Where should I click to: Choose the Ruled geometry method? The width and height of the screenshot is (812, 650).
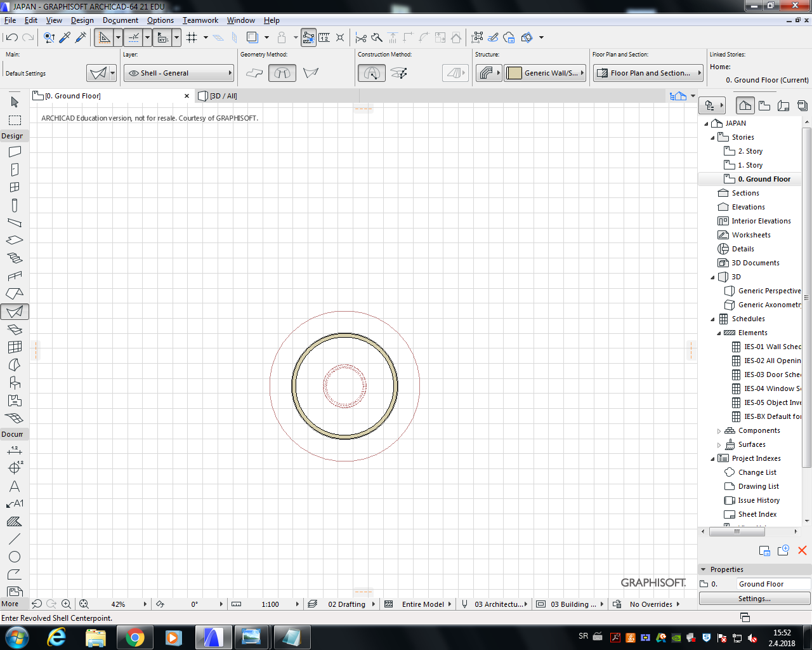[x=311, y=73]
